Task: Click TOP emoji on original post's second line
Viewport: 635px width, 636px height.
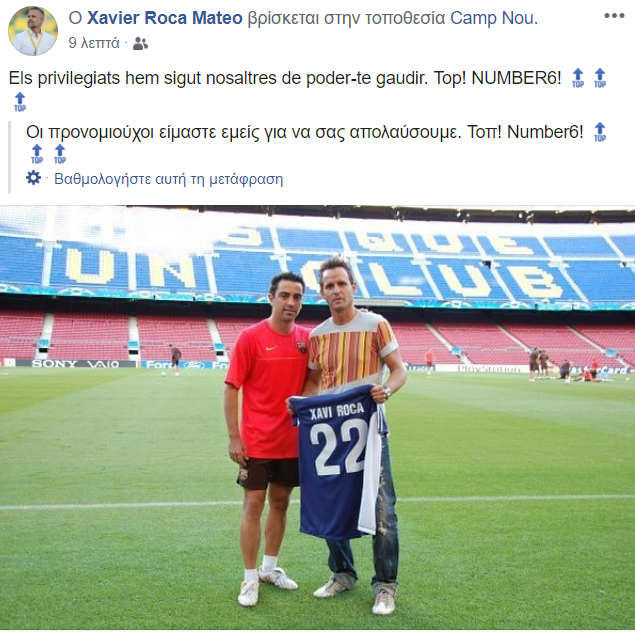Action: click(20, 102)
